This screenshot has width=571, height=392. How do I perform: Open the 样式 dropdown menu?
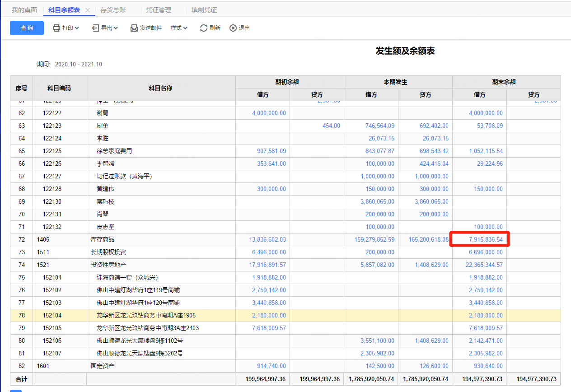tap(179, 28)
